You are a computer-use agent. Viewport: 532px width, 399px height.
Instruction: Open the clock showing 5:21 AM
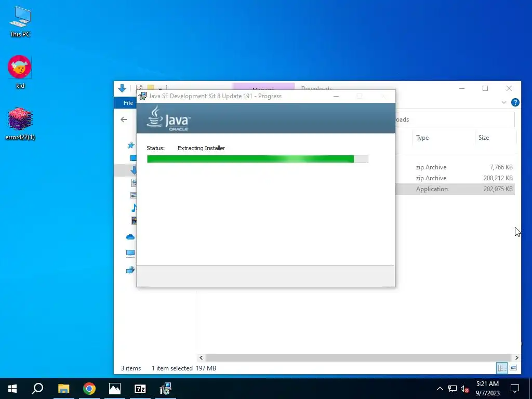coord(487,389)
